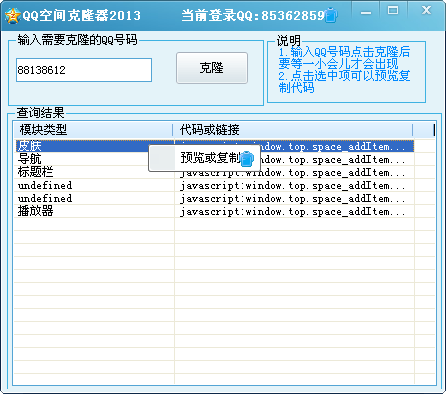446x394 pixels.
Task: Select the first undefined row
Action: [x=215, y=185]
